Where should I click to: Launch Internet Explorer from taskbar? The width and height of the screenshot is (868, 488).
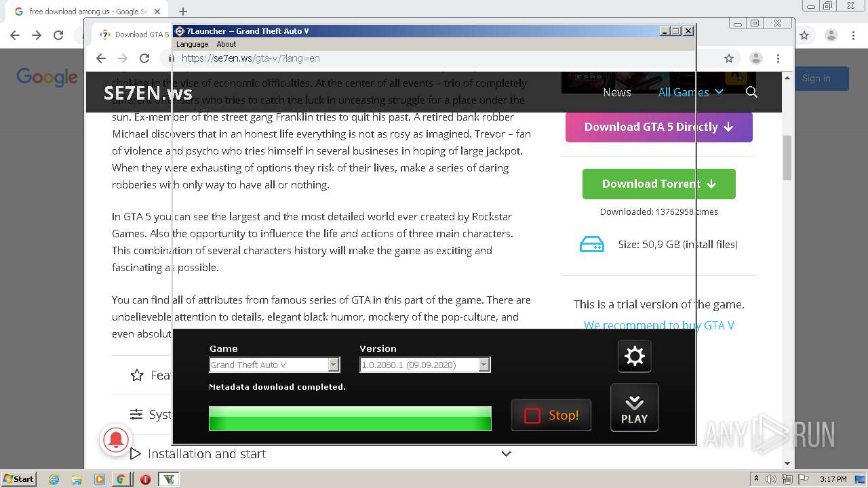point(54,479)
